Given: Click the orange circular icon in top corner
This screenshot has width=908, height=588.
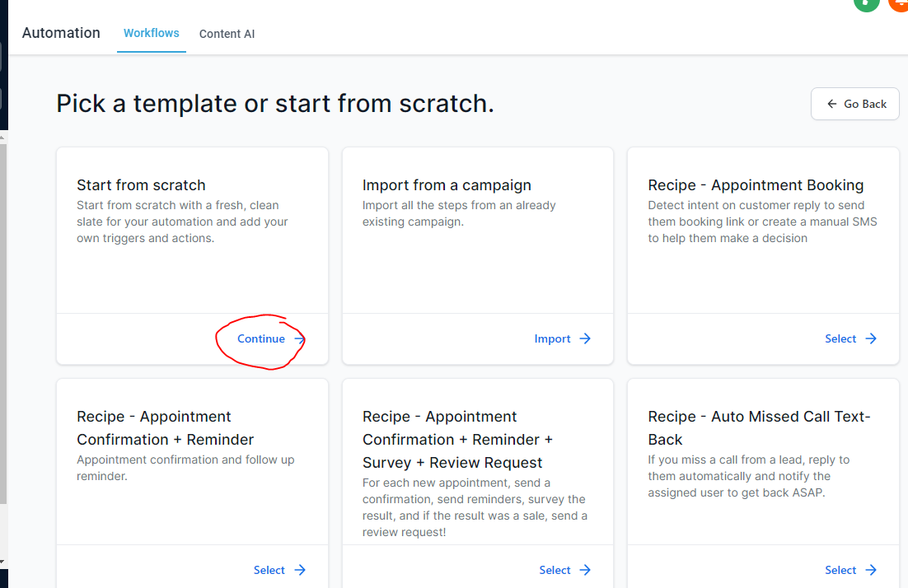Looking at the screenshot, I should [x=900, y=2].
